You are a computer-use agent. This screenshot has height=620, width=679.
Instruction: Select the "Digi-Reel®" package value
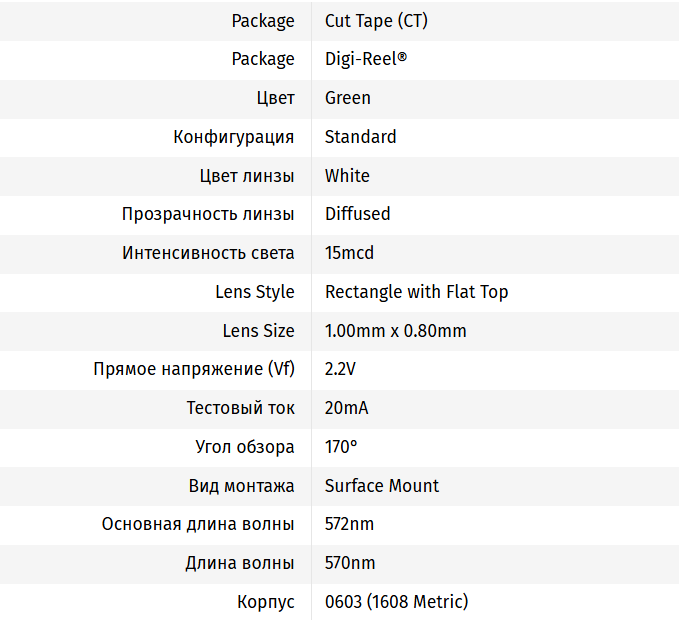point(366,59)
